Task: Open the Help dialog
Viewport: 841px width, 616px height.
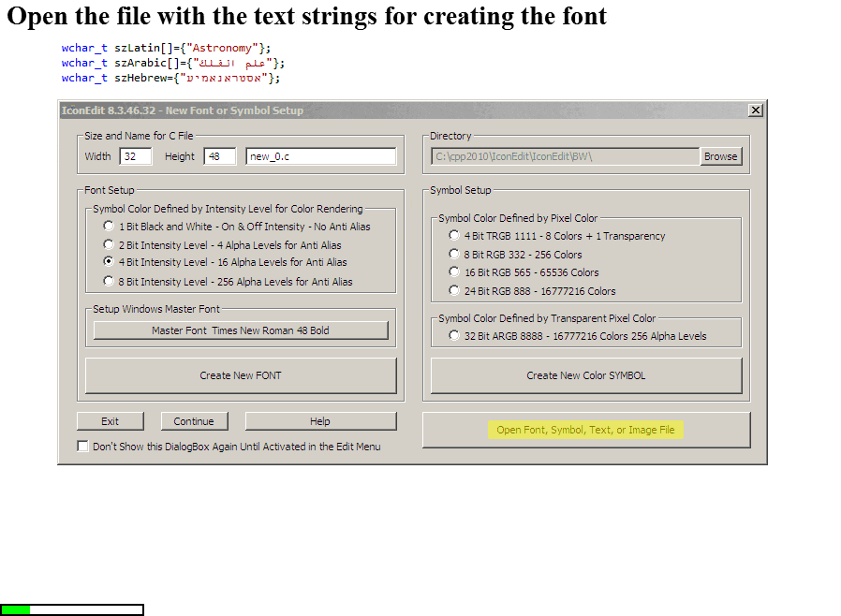Action: click(320, 420)
